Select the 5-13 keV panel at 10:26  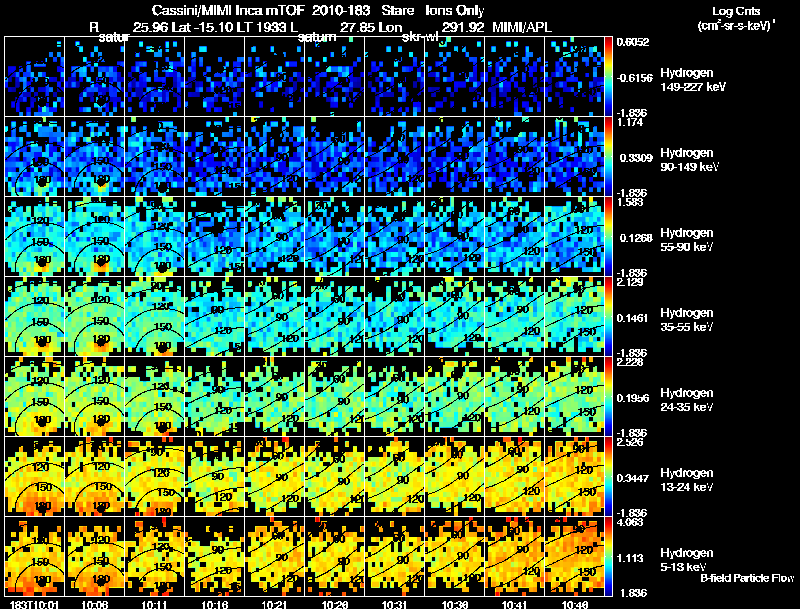(x=335, y=557)
